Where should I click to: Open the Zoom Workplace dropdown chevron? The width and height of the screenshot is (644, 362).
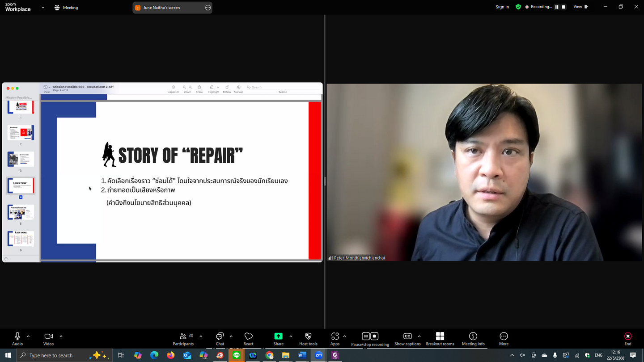point(43,8)
